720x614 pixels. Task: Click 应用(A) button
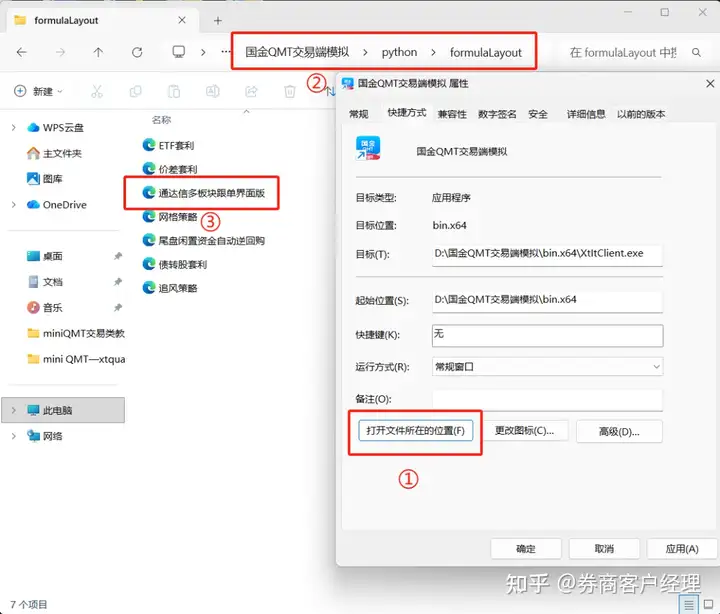click(682, 549)
